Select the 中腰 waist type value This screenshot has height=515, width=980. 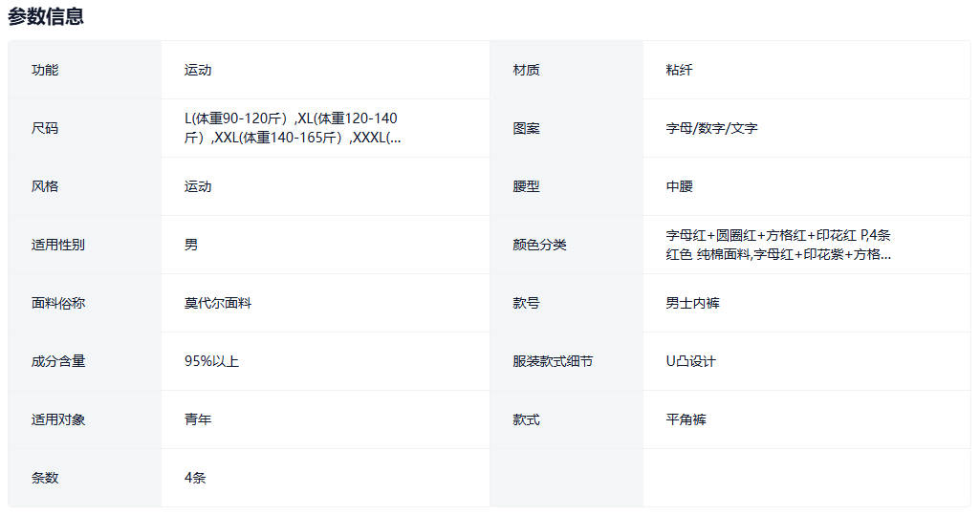click(x=680, y=186)
